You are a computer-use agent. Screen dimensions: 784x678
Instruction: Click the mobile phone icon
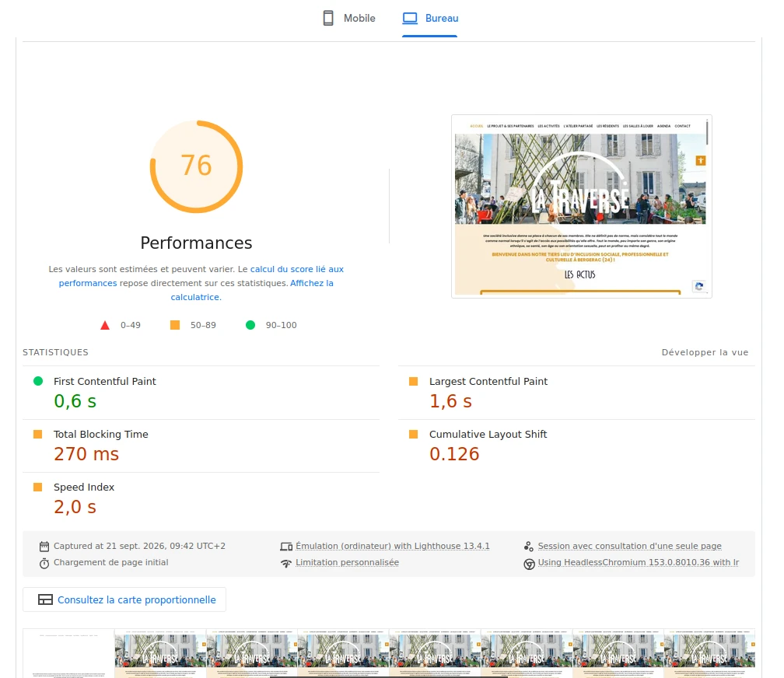[328, 18]
